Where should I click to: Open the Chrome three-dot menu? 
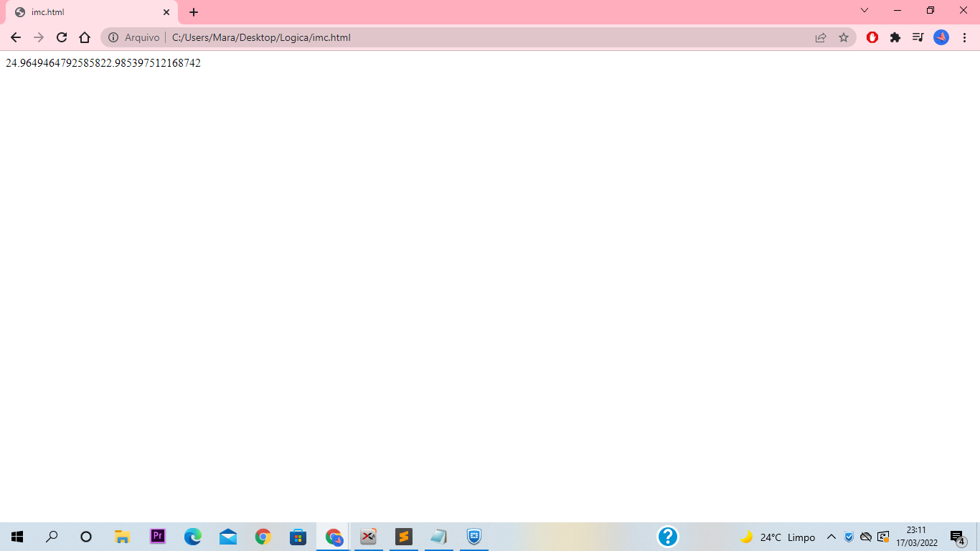(x=965, y=37)
